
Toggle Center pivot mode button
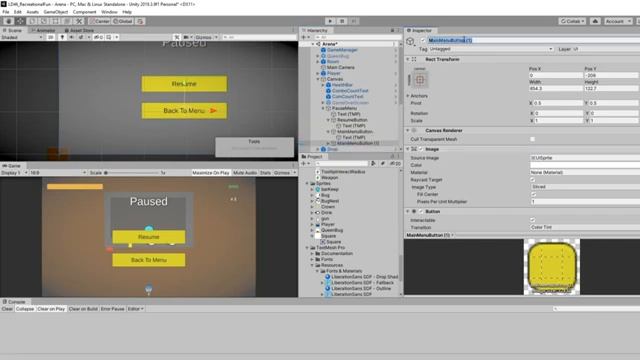[99, 21]
